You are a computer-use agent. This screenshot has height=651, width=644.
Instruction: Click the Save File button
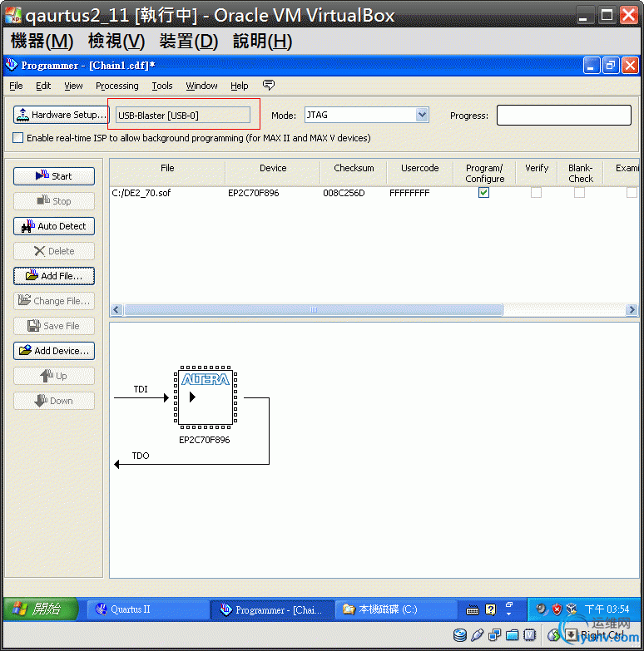point(54,326)
